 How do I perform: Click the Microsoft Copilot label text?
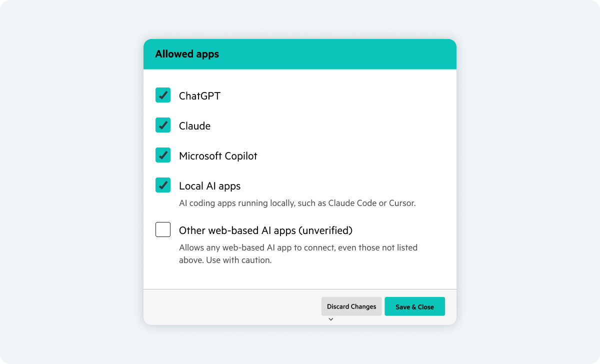[x=218, y=156]
